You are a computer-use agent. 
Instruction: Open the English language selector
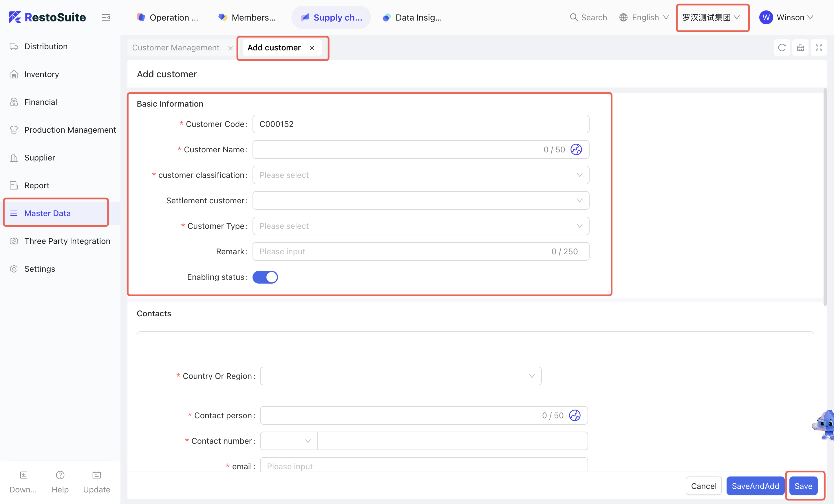pos(644,17)
